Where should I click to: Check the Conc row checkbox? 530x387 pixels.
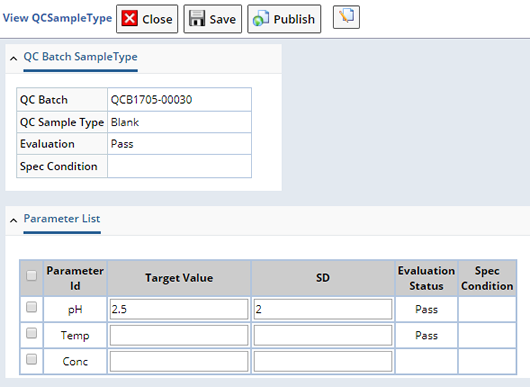coord(31,359)
